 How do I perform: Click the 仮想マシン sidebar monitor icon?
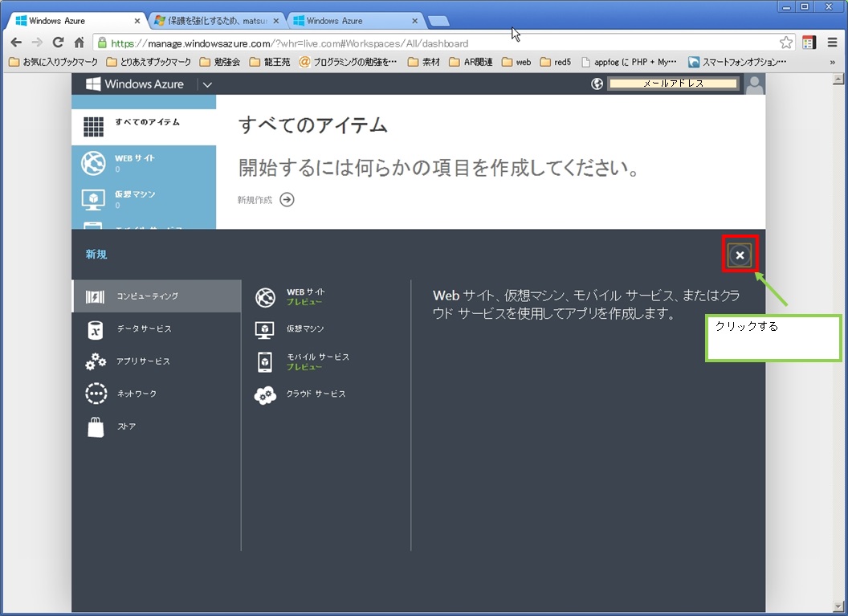point(94,199)
